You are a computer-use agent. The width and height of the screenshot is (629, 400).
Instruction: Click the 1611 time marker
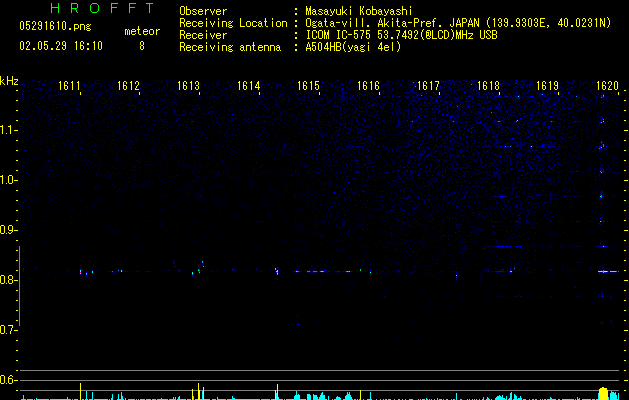(x=69, y=86)
